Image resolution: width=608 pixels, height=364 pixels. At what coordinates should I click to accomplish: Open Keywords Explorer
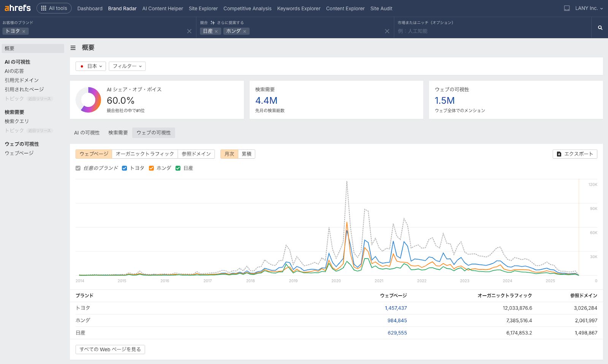pos(299,8)
